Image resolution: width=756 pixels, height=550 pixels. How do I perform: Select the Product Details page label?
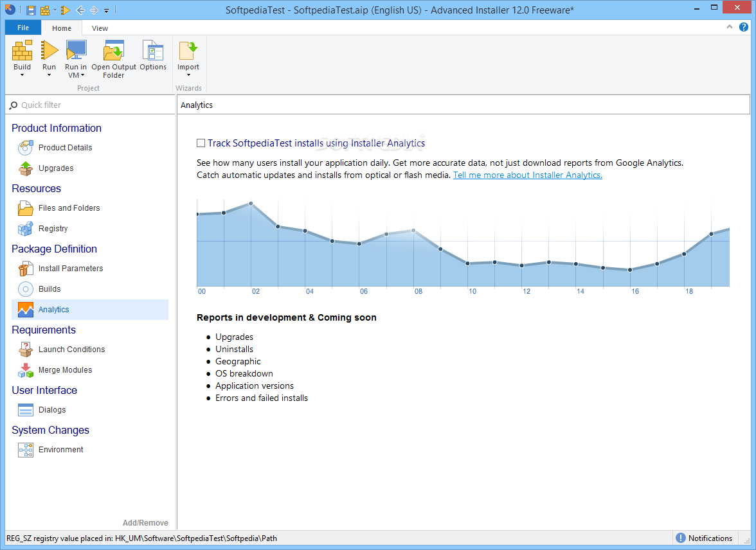pyautogui.click(x=65, y=148)
